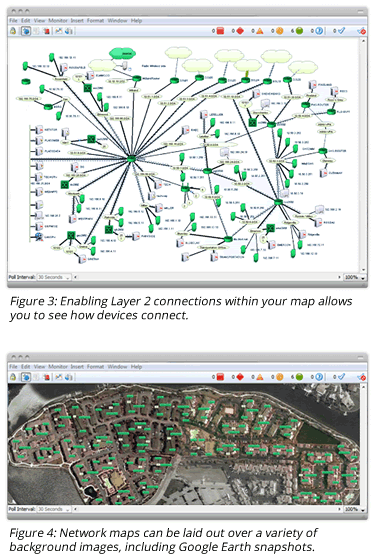Click device icon after chart in bottom toolbar
375x559 pixels.
[x=68, y=377]
